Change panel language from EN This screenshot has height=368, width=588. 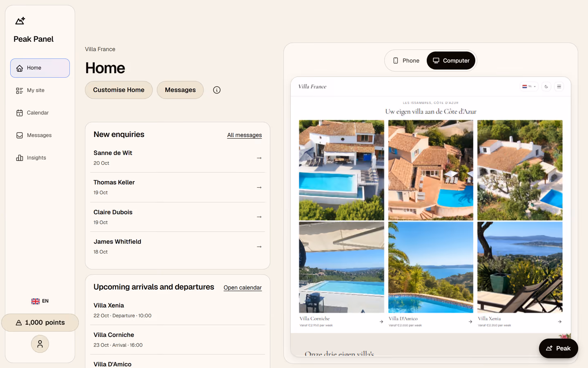click(40, 301)
